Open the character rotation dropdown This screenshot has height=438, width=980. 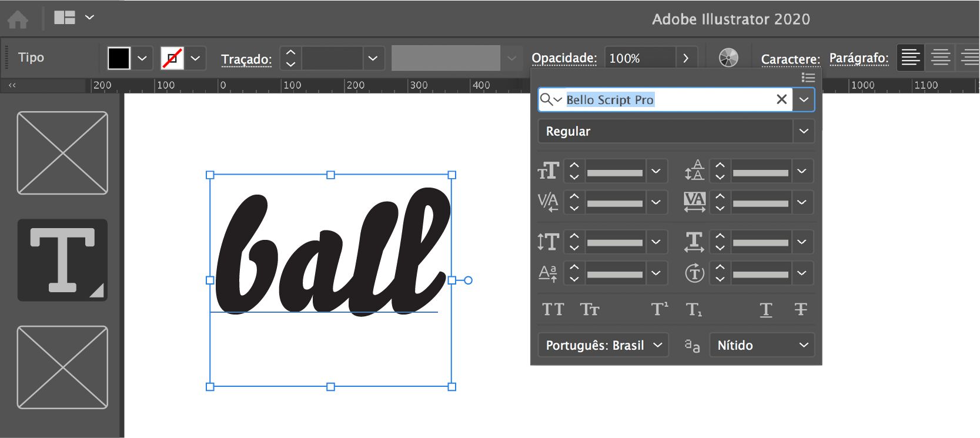click(x=802, y=273)
